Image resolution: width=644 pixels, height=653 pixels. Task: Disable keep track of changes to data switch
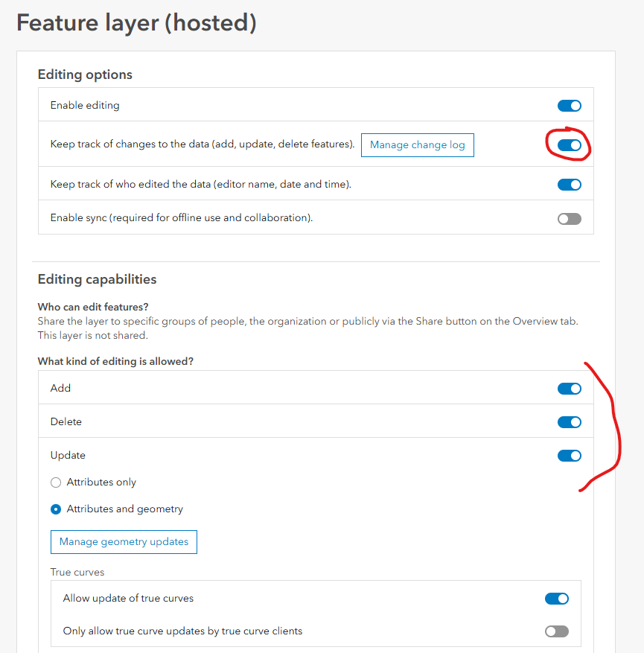pyautogui.click(x=569, y=145)
